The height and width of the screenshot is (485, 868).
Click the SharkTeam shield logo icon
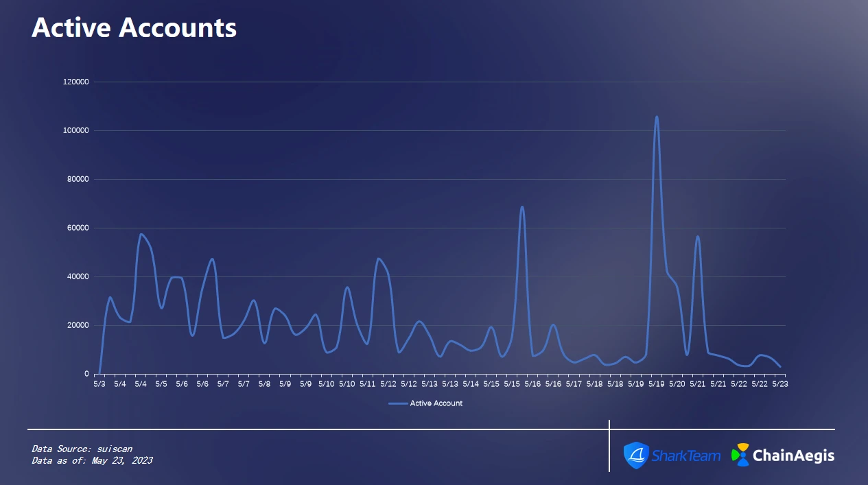pos(636,456)
